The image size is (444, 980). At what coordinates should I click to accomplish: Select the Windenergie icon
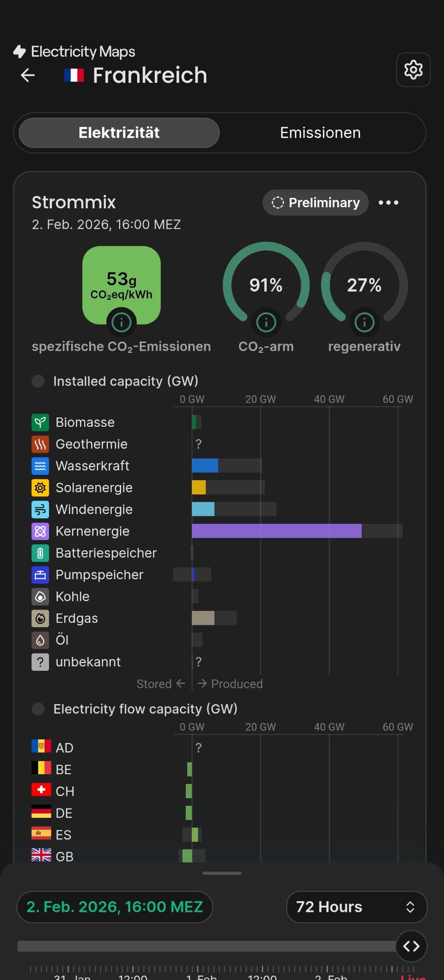(40, 510)
